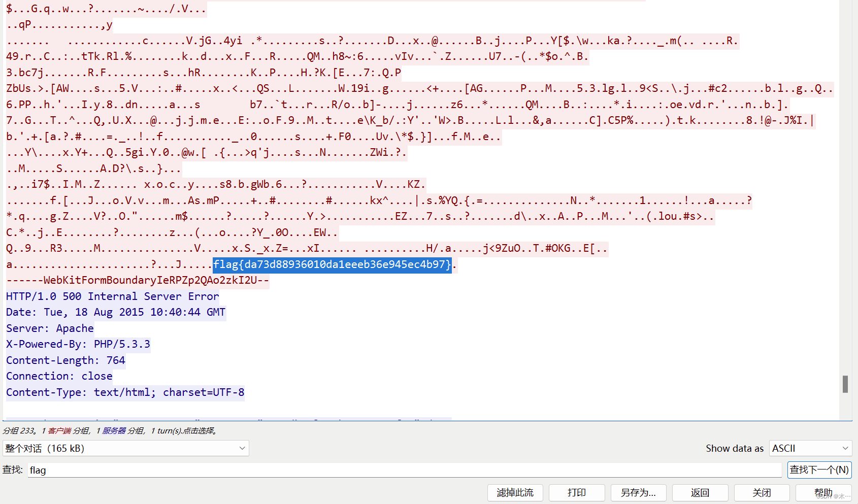Click the Content-Type: text/html header line
Viewport: 858px width, 504px height.
click(x=125, y=392)
